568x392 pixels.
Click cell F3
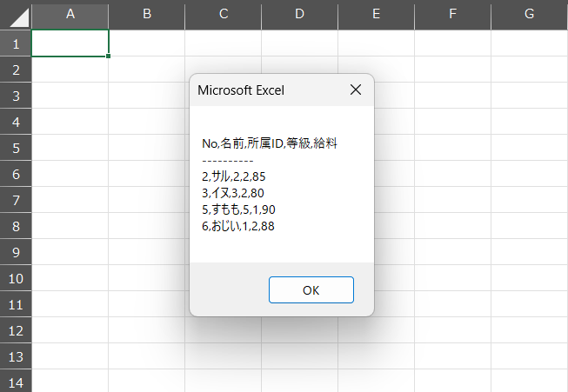[x=452, y=96]
